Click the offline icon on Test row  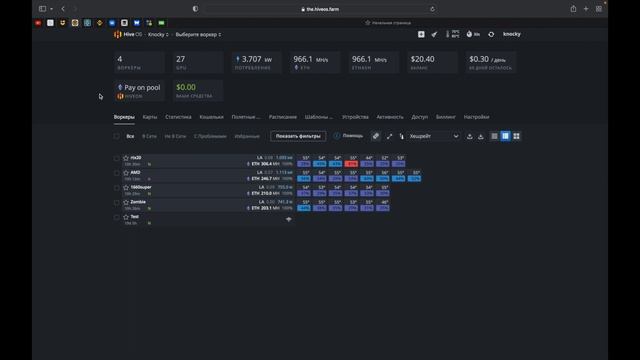click(289, 219)
